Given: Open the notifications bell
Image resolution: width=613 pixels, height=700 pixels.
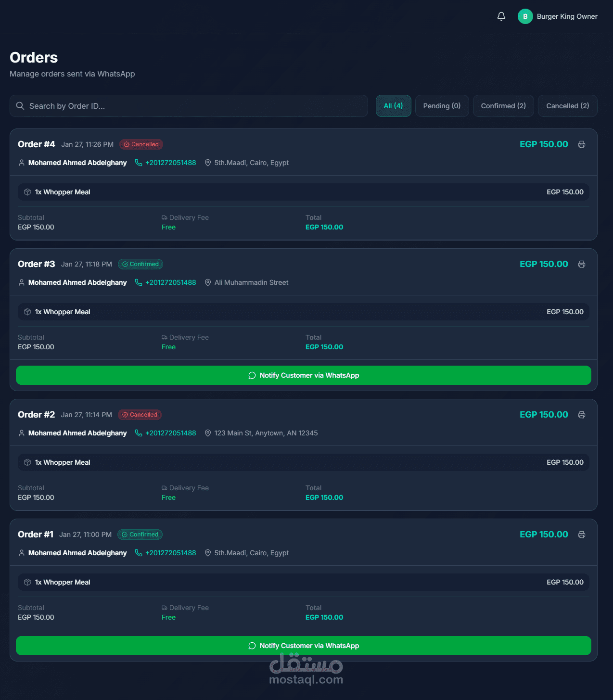Looking at the screenshot, I should pos(501,16).
